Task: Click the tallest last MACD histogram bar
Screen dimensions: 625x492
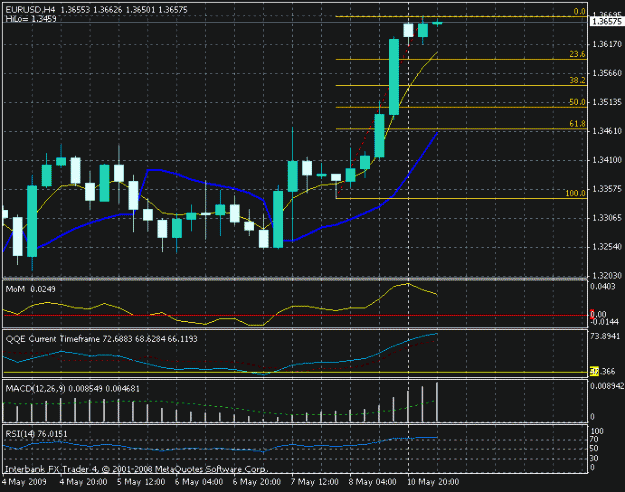Action: pyautogui.click(x=437, y=402)
